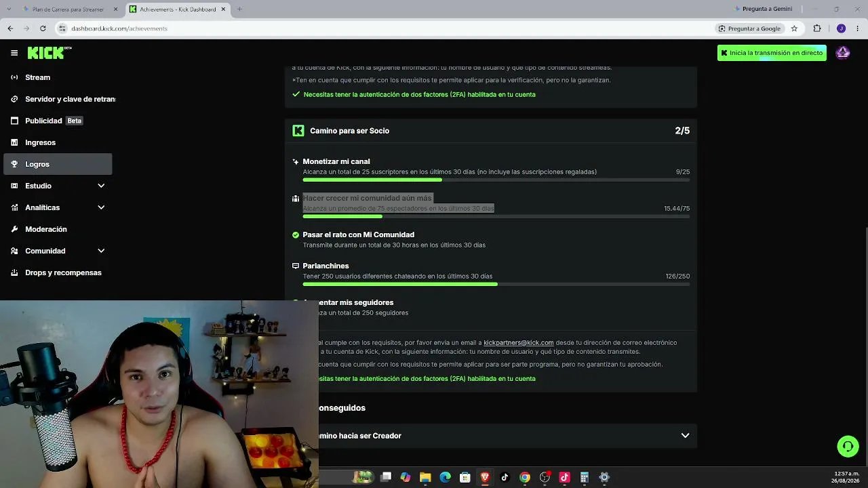Click the Hacer crecer mi comunidad progress bar

tap(496, 216)
